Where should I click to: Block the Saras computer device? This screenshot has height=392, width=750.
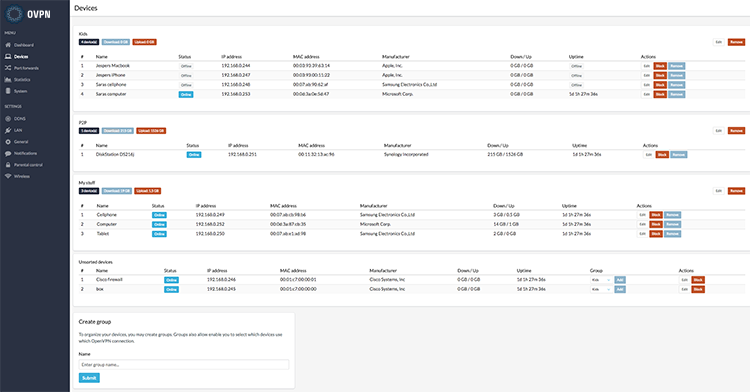[x=660, y=94]
